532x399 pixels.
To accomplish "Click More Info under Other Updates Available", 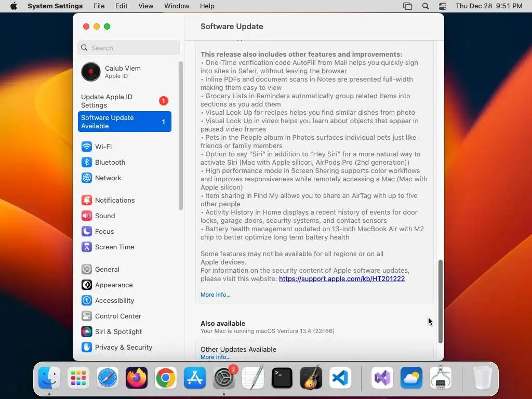I will (x=216, y=357).
